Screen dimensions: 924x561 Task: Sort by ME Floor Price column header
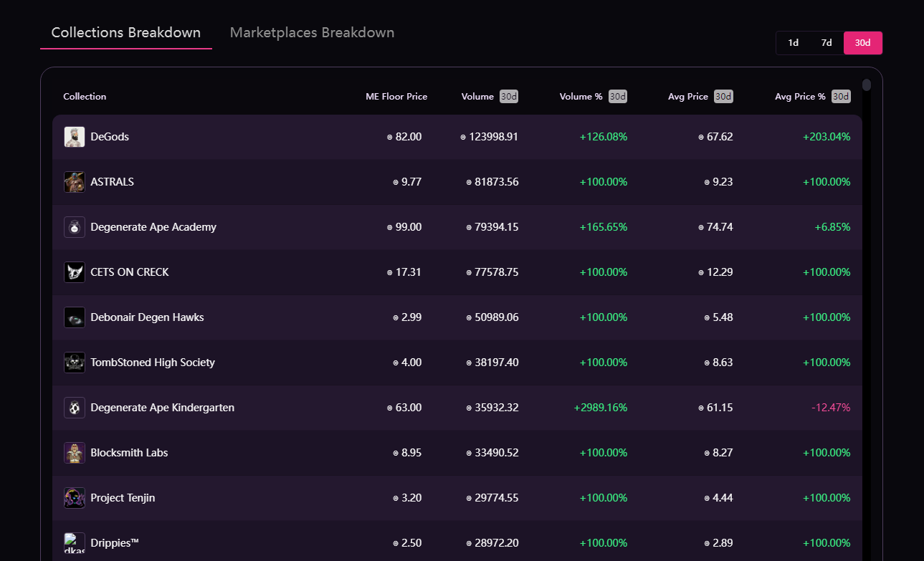point(396,97)
